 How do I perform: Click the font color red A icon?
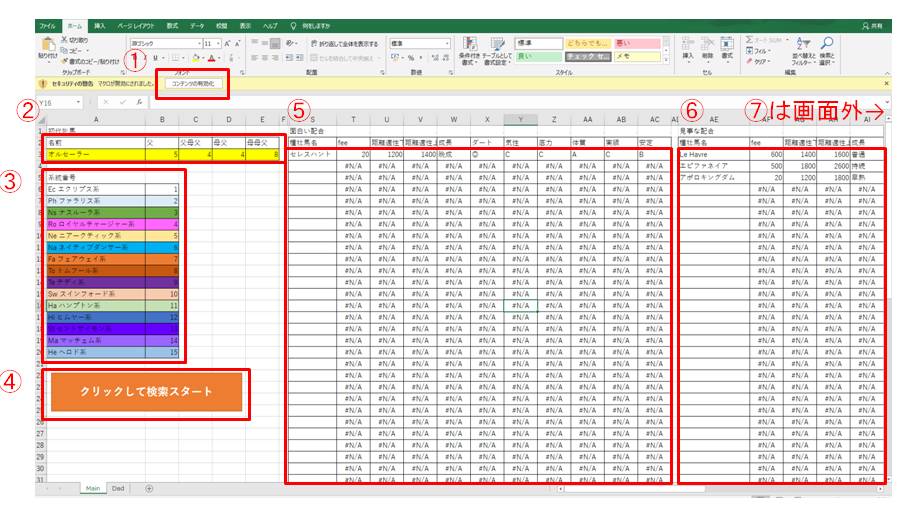[x=212, y=58]
